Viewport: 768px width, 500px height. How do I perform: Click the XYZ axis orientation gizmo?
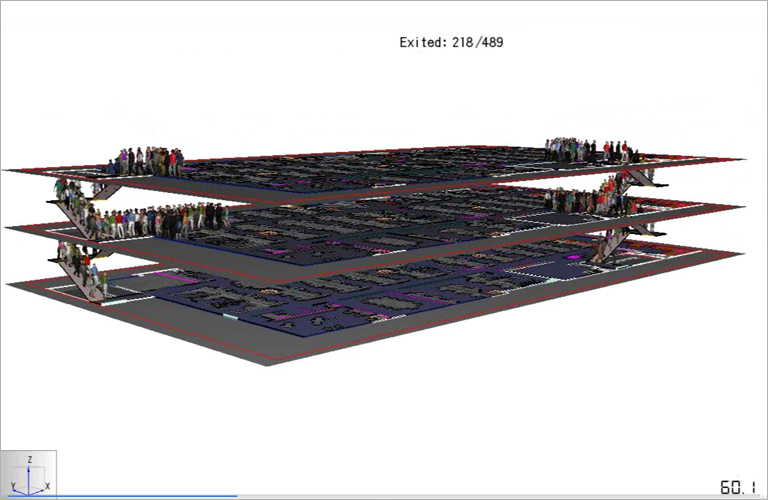28,474
